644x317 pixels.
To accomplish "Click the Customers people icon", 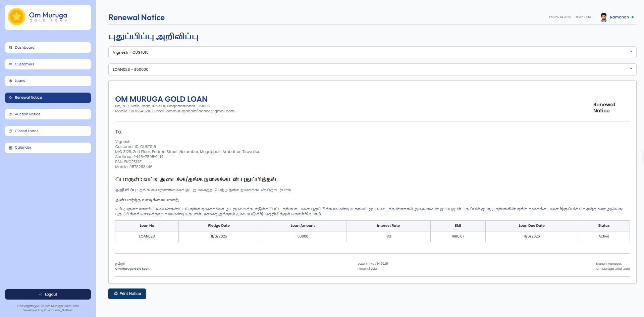I will pos(10,64).
